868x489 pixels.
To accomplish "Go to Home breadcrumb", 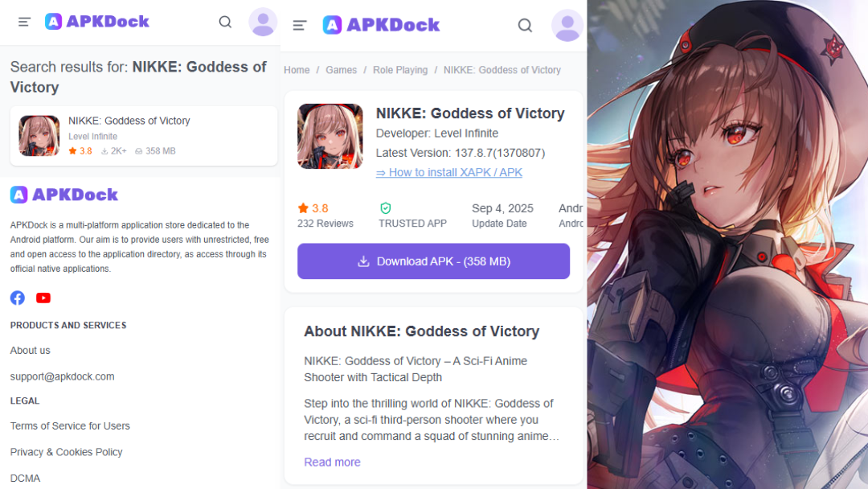I will coord(297,70).
